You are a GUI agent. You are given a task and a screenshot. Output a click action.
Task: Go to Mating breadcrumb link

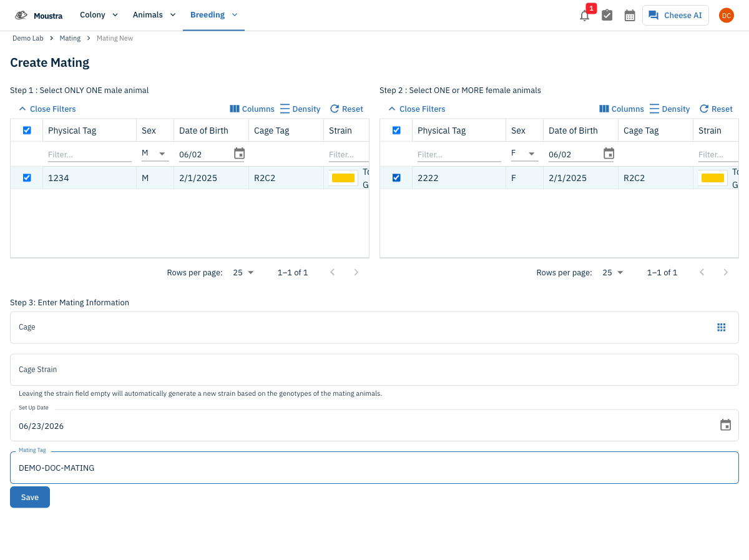coord(70,39)
